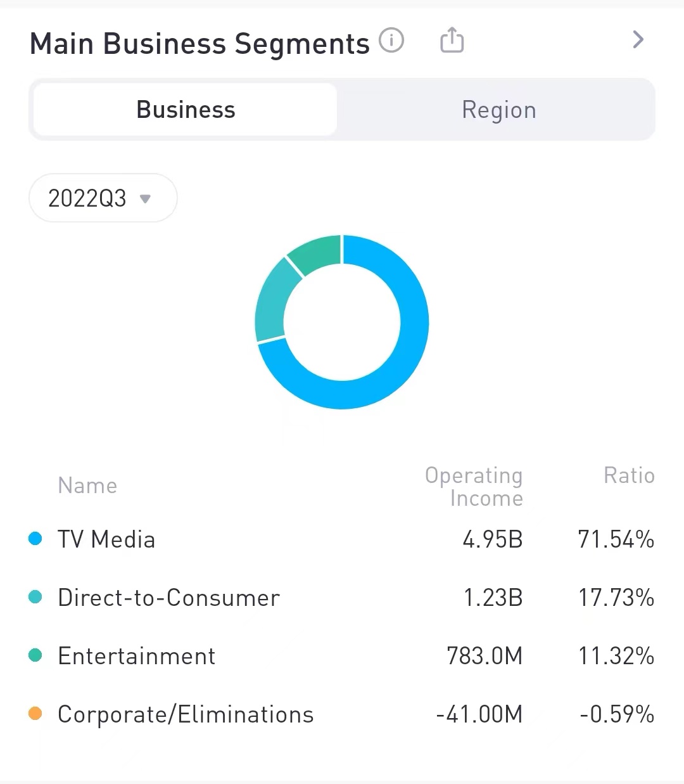The height and width of the screenshot is (784, 684).
Task: Click the green Entertainment legend dot
Action: [x=35, y=655]
